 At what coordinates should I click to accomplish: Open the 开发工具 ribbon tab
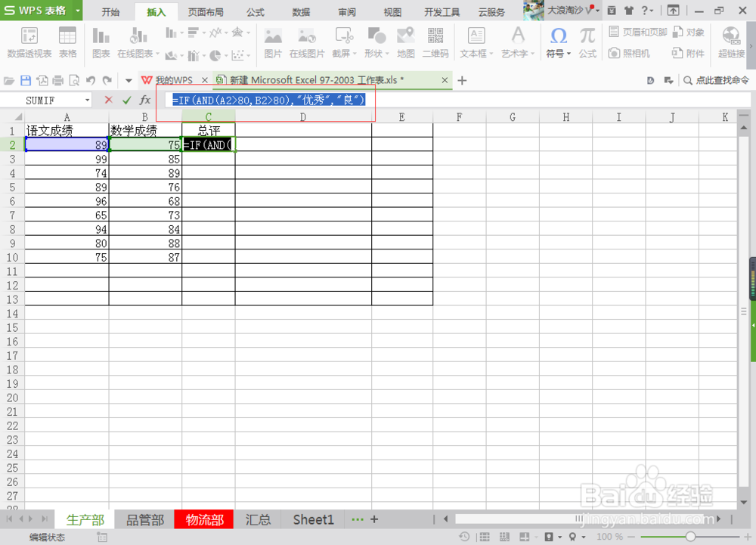pos(442,12)
